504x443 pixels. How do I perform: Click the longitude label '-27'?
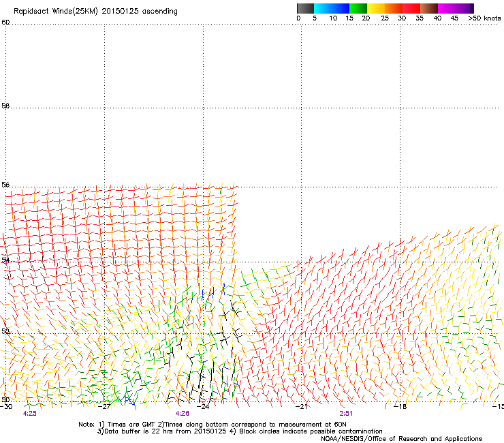(x=105, y=407)
